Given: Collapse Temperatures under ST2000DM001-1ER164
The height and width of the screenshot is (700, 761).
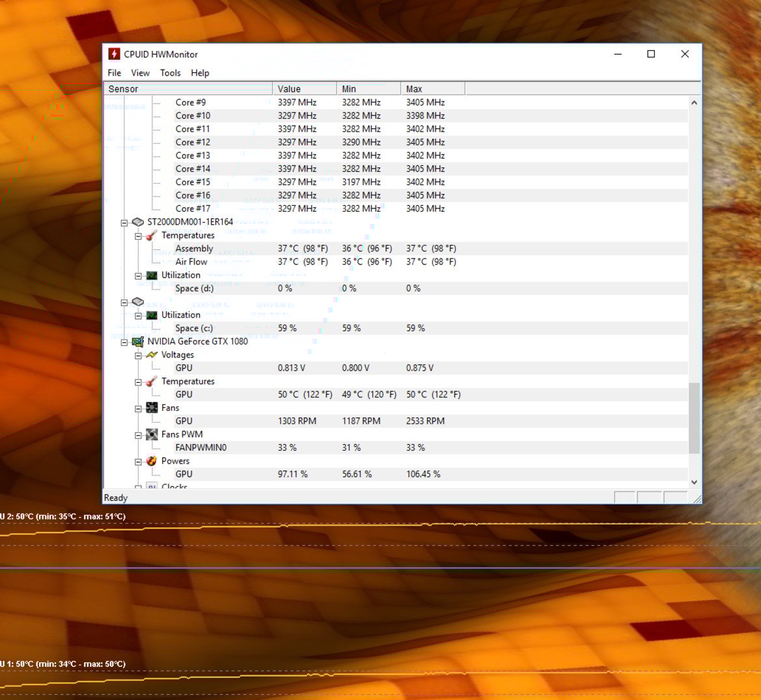Looking at the screenshot, I should pyautogui.click(x=138, y=236).
